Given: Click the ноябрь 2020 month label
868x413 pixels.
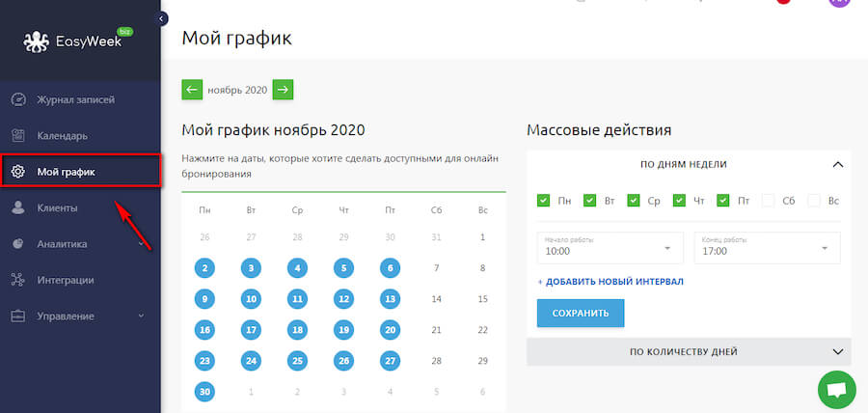Looking at the screenshot, I should (237, 91).
